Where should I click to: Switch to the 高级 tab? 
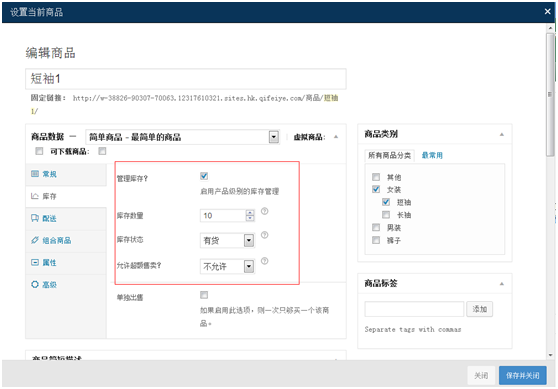coord(66,285)
